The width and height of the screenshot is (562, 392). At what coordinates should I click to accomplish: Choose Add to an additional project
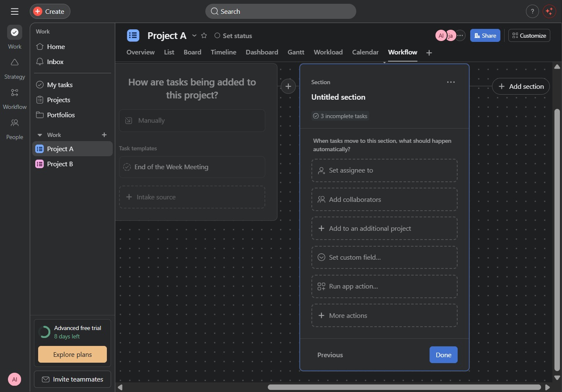click(384, 228)
